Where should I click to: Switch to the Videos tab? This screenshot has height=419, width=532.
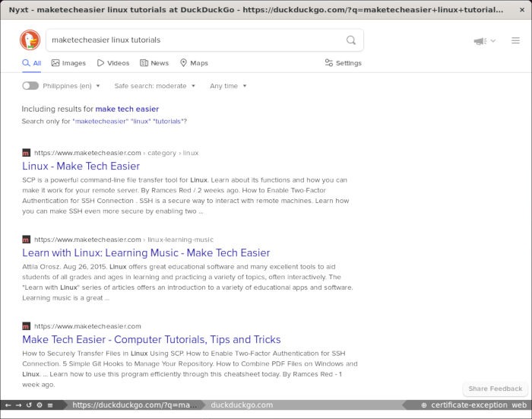[x=113, y=63]
